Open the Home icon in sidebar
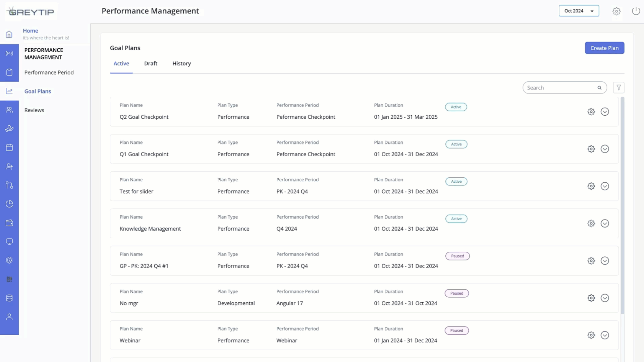Screen dimensions: 644x362 point(9,34)
